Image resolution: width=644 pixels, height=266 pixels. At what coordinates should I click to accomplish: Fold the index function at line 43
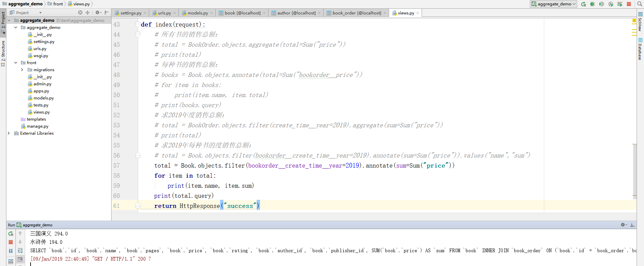(x=138, y=24)
